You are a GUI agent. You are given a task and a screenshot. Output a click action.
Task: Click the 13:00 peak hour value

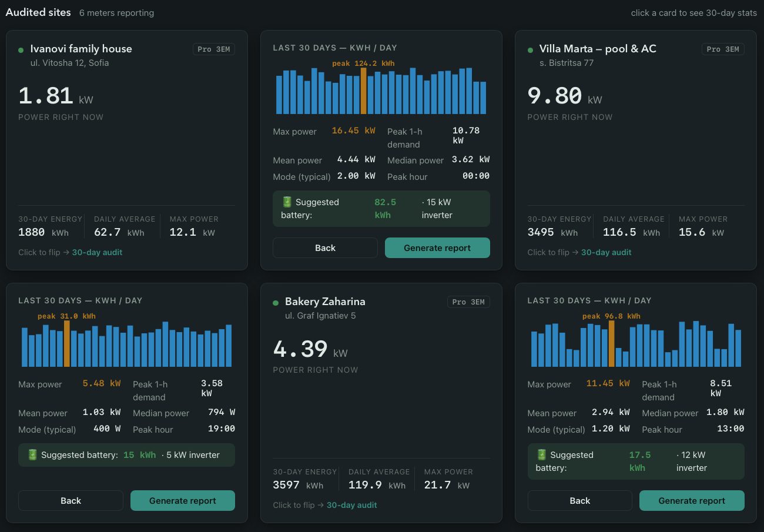[731, 429]
